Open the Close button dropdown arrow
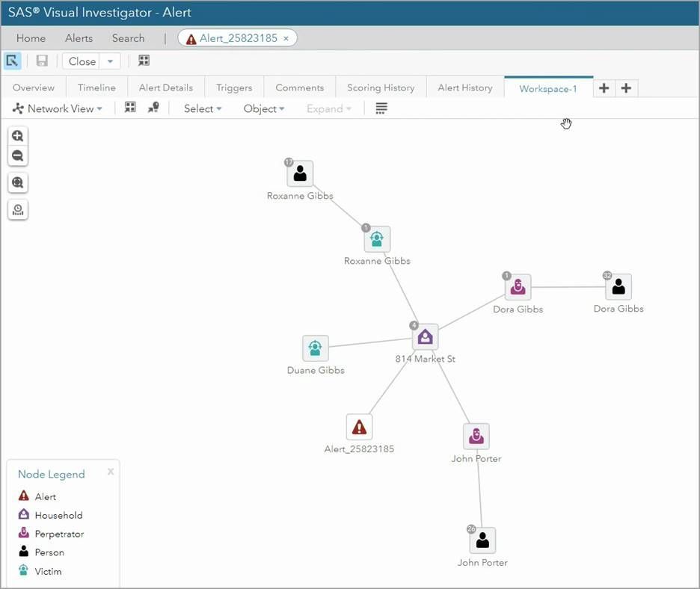The height and width of the screenshot is (589, 700). (110, 61)
